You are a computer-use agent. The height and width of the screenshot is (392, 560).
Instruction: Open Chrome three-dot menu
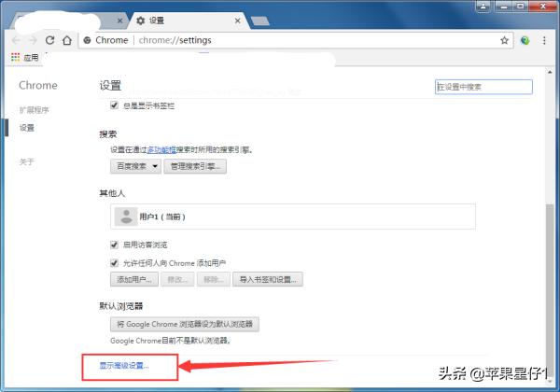[x=544, y=40]
